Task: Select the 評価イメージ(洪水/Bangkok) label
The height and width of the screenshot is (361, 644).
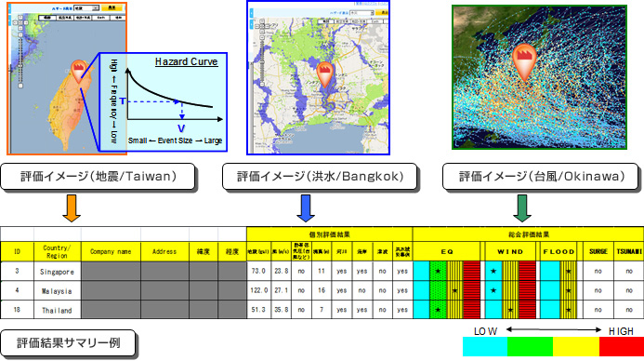Action: (x=320, y=177)
